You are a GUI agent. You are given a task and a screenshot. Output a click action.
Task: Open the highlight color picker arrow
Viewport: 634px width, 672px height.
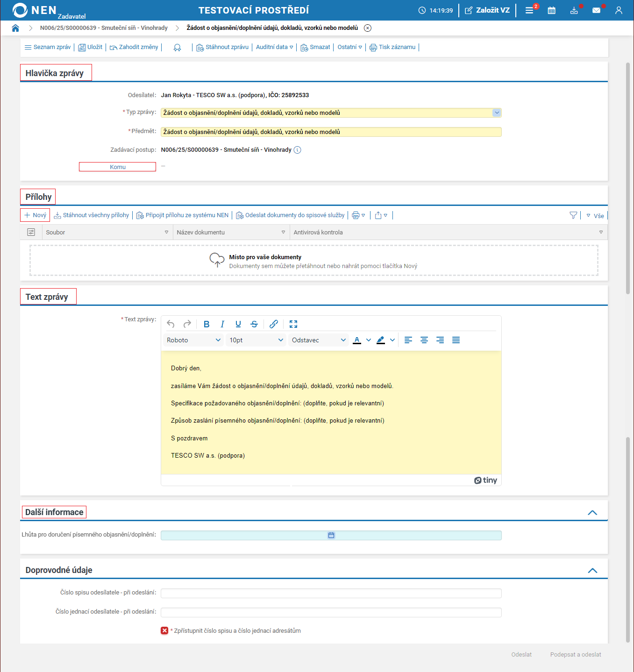[392, 340]
